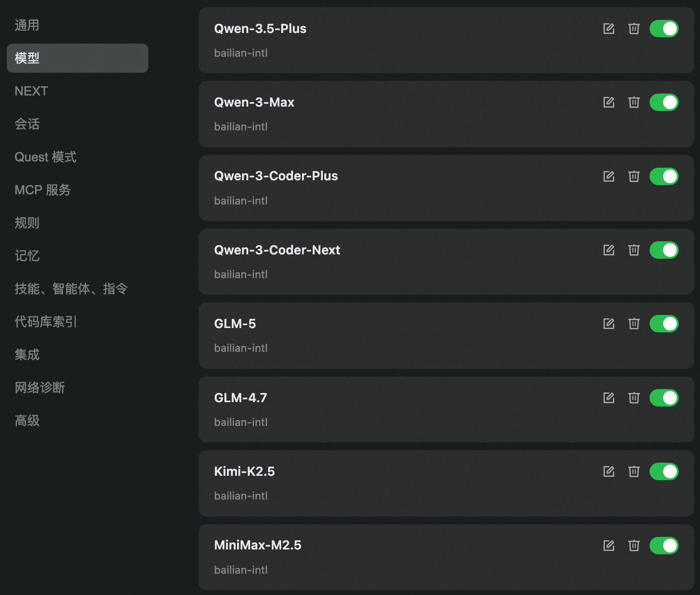This screenshot has height=595, width=700.
Task: Open edit for GLM-5 model
Action: (609, 324)
